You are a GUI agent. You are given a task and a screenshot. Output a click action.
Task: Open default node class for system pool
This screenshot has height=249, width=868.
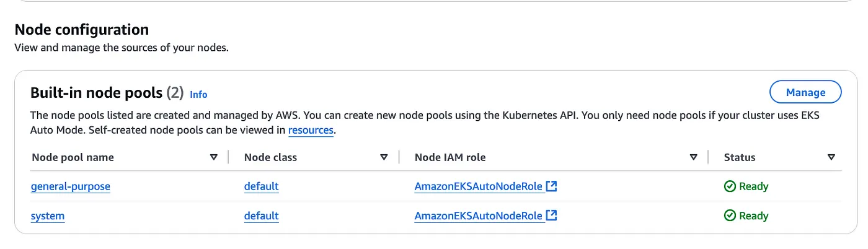pyautogui.click(x=261, y=216)
